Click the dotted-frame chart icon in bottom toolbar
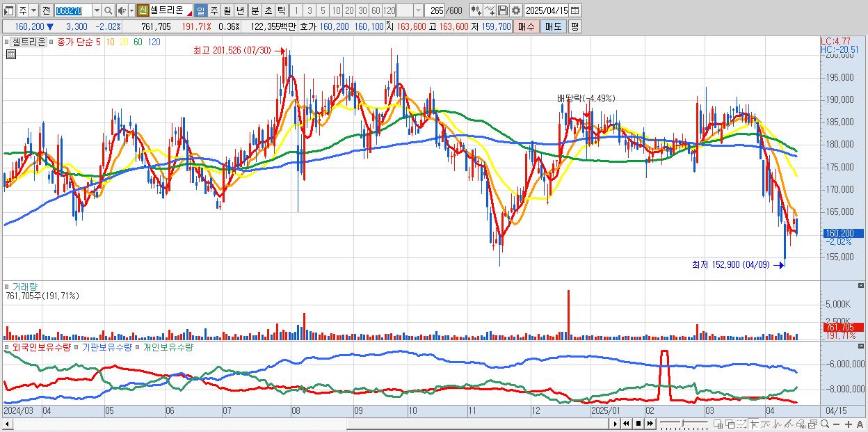Screen dimensions: 868x432 click(x=741, y=424)
